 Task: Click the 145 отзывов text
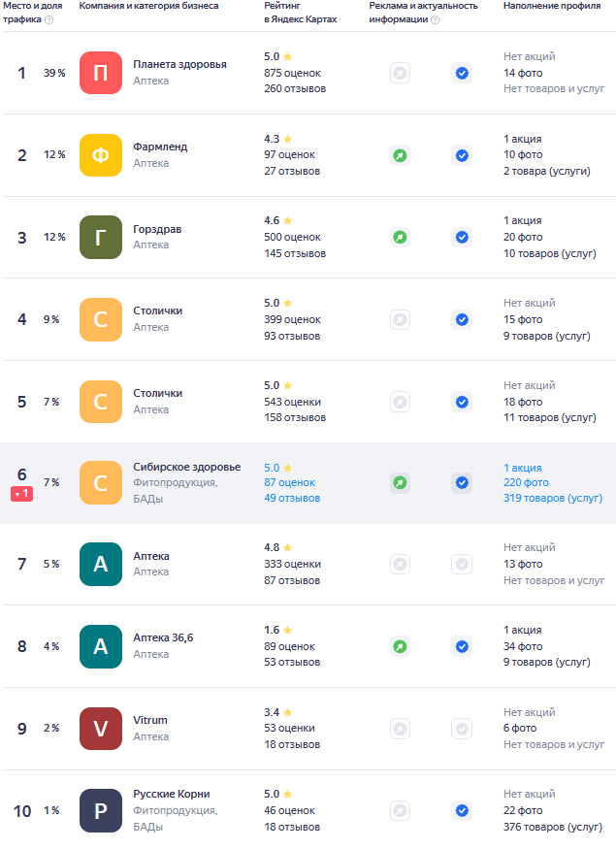coord(295,253)
